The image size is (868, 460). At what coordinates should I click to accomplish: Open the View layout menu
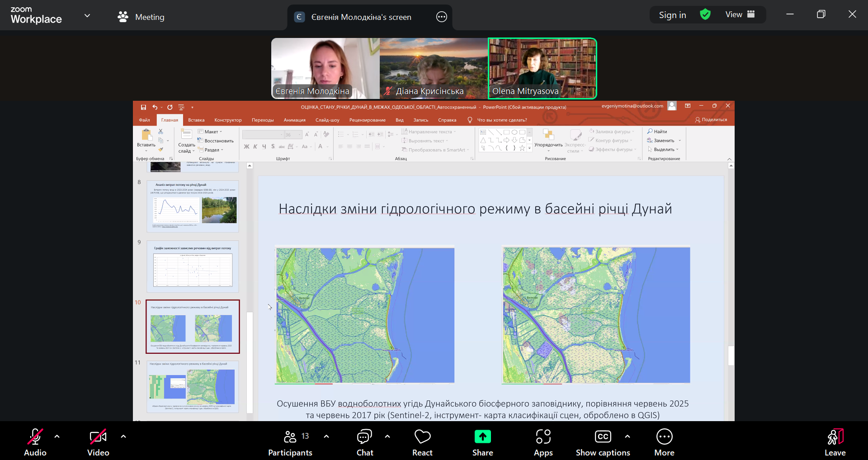click(740, 14)
